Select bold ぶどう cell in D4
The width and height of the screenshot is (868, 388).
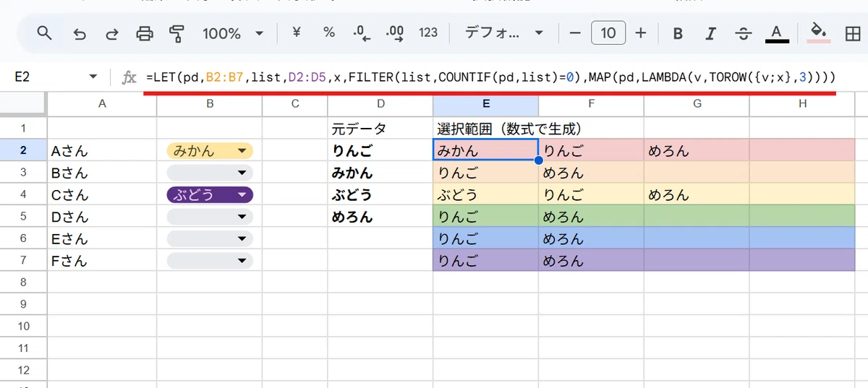pyautogui.click(x=380, y=194)
